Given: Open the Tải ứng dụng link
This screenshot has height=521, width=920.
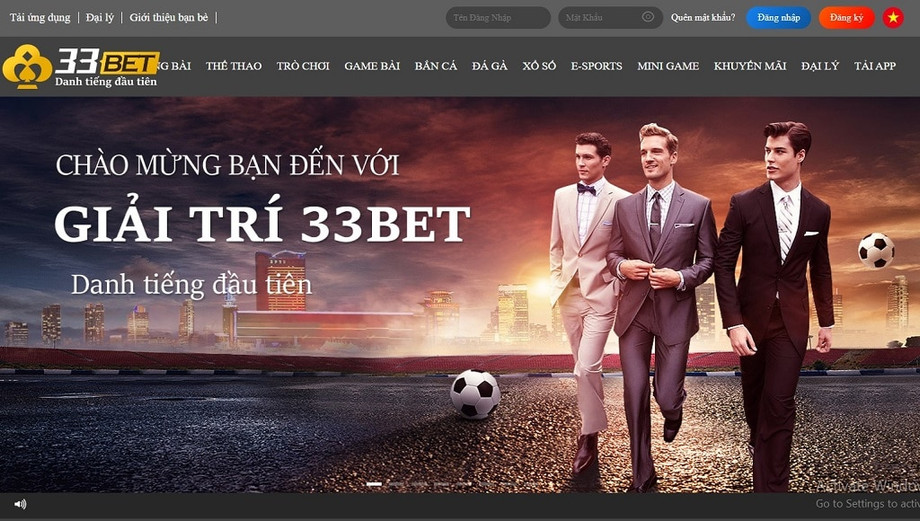Looking at the screenshot, I should [x=40, y=18].
